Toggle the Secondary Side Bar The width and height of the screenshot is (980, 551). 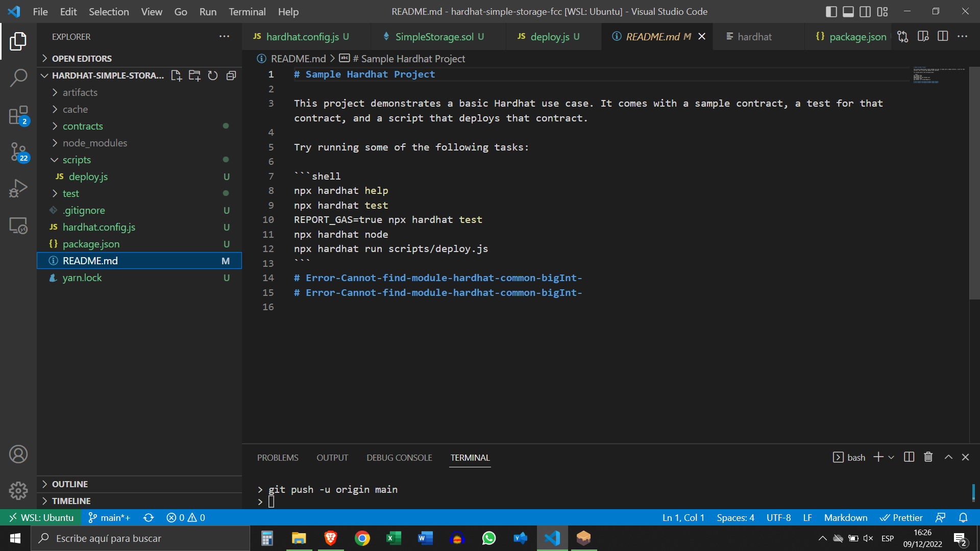865,11
